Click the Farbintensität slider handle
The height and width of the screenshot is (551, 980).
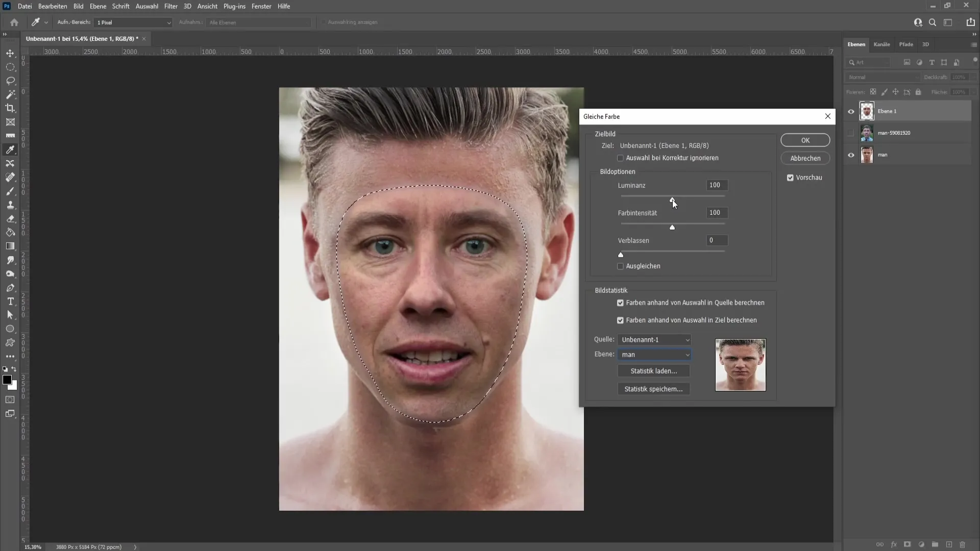(672, 227)
